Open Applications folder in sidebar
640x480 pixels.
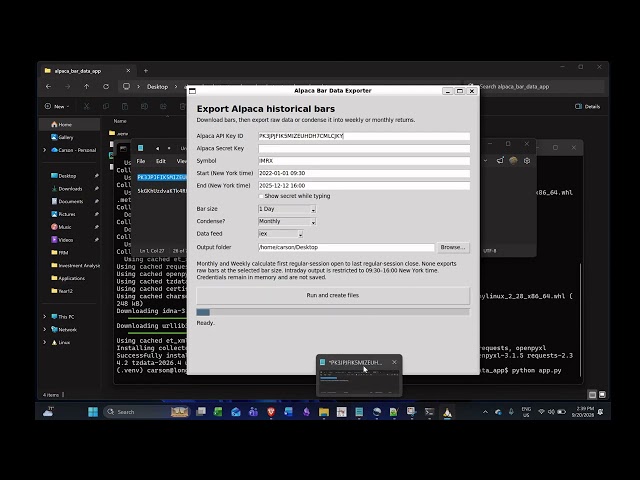click(69, 278)
